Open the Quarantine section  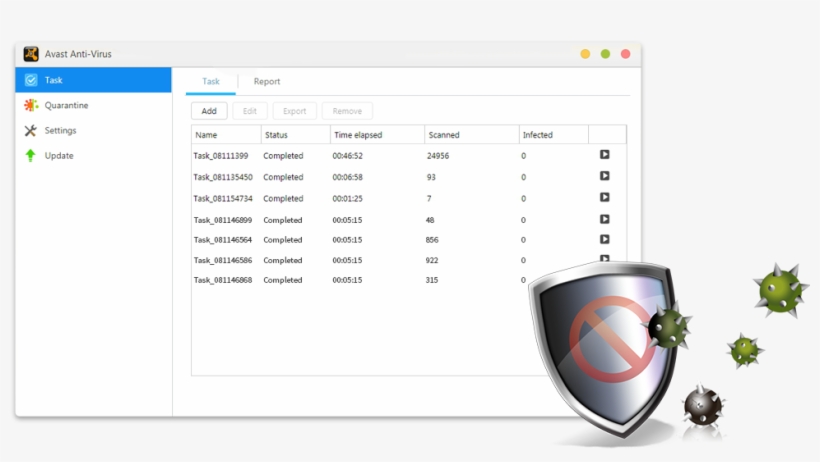point(66,105)
